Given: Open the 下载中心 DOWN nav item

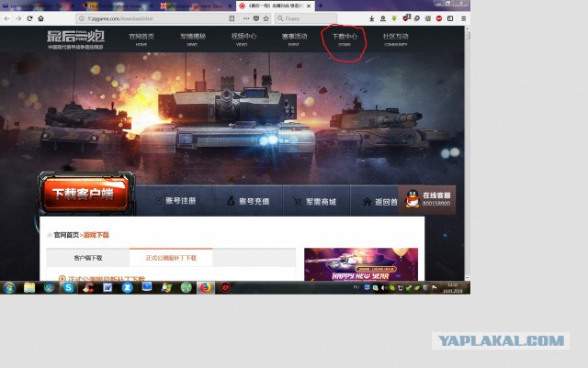Looking at the screenshot, I should coord(345,39).
